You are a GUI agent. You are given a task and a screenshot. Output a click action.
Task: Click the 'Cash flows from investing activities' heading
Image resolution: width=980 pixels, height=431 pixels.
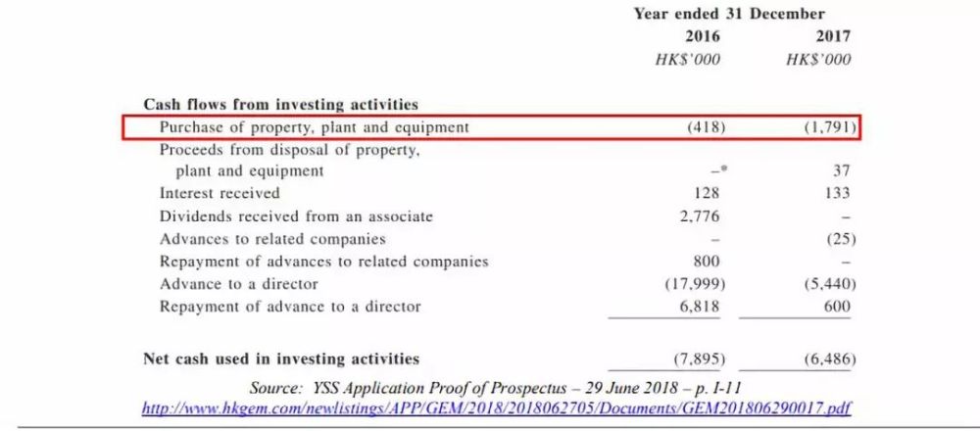280,104
